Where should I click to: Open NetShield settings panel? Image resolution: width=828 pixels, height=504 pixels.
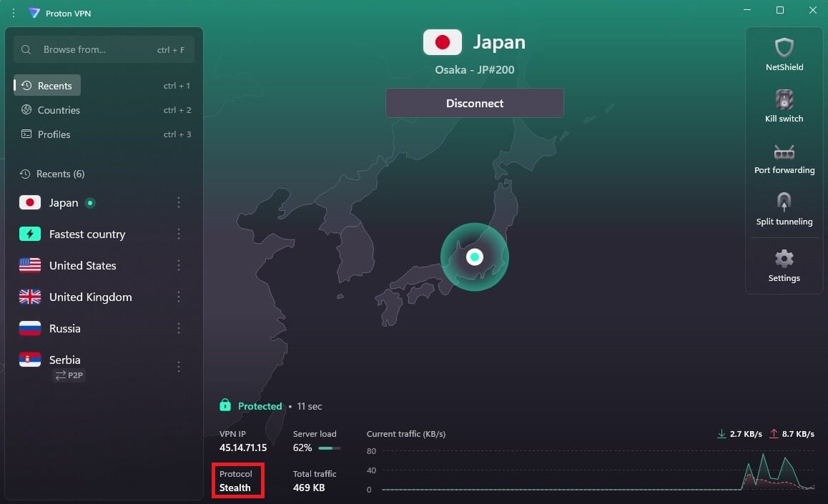click(x=784, y=54)
